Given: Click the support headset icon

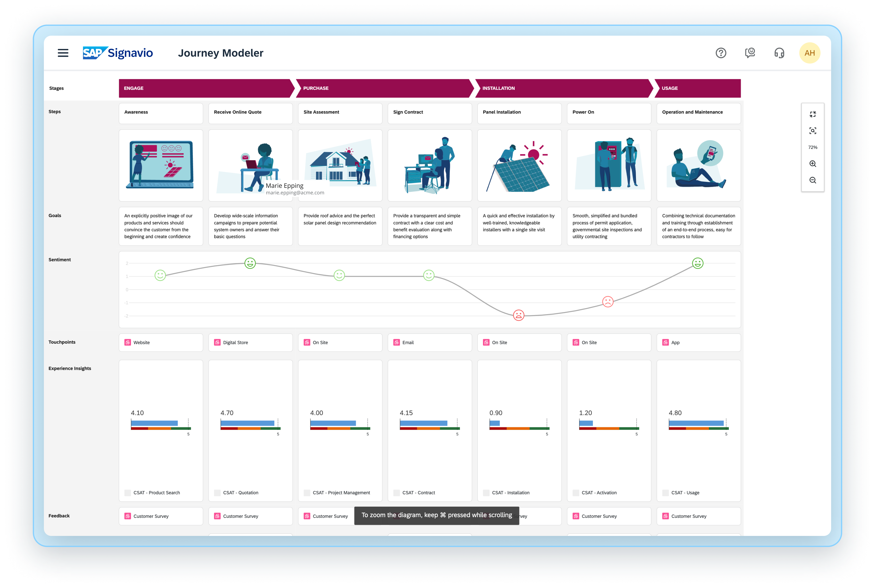Looking at the screenshot, I should click(779, 53).
